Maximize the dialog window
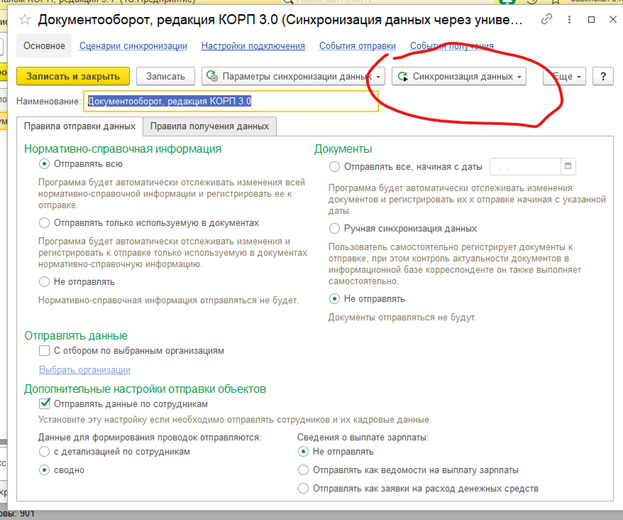623x520 pixels. (x=591, y=19)
